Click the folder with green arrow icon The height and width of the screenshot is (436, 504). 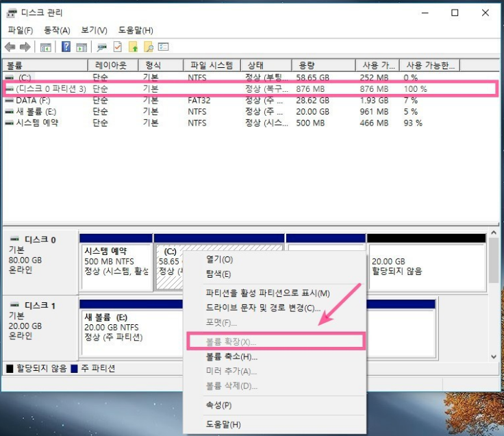133,47
